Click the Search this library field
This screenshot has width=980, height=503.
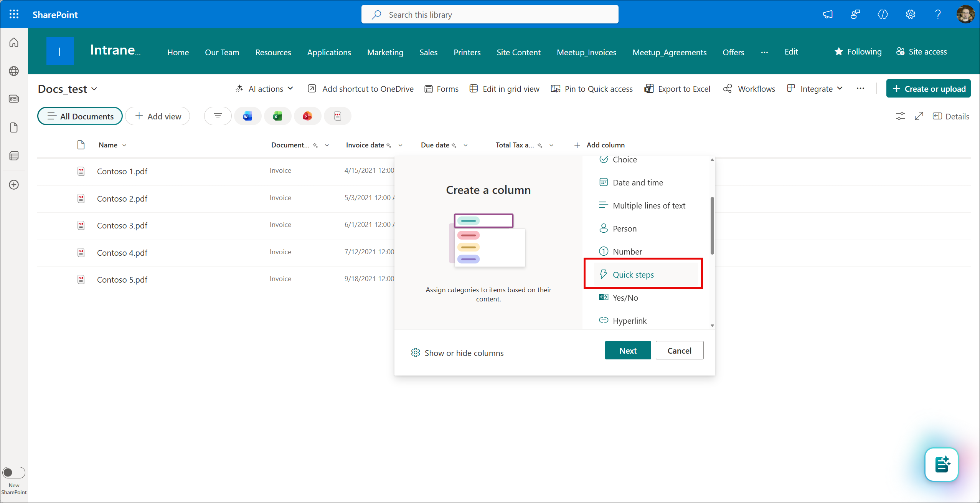coord(490,15)
